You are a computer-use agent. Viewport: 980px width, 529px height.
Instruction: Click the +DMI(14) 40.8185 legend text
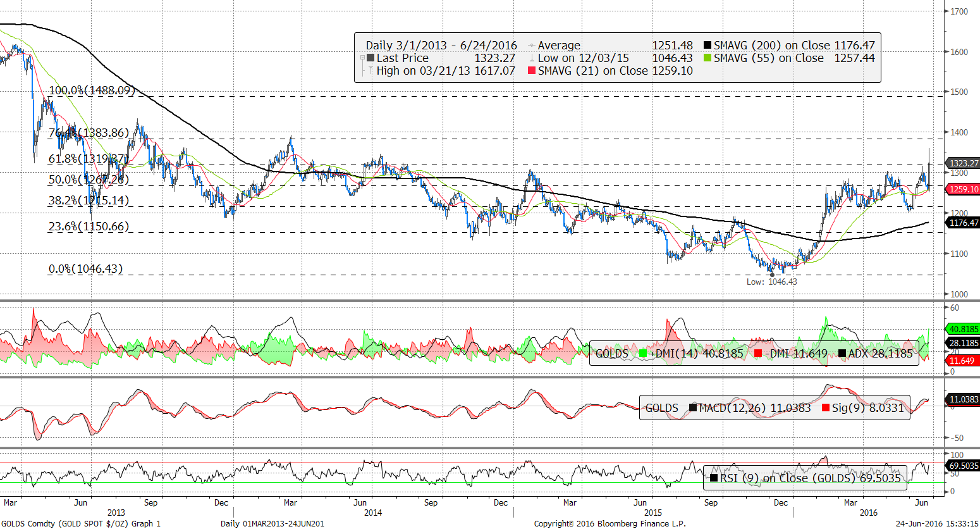coord(697,354)
